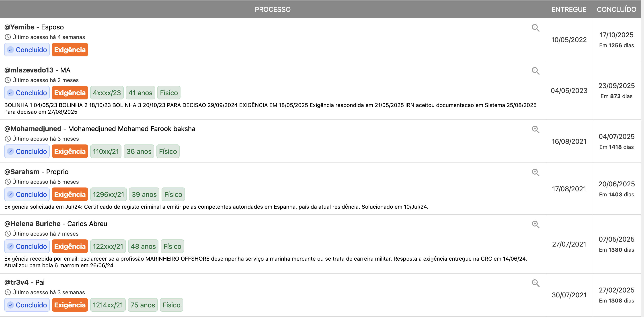This screenshot has width=644, height=317.
Task: Click the 4xxxx/23 process number tag
Action: (107, 93)
